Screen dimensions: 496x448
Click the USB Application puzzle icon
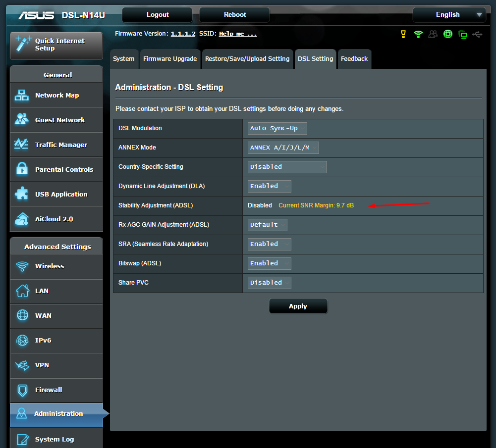click(x=21, y=194)
